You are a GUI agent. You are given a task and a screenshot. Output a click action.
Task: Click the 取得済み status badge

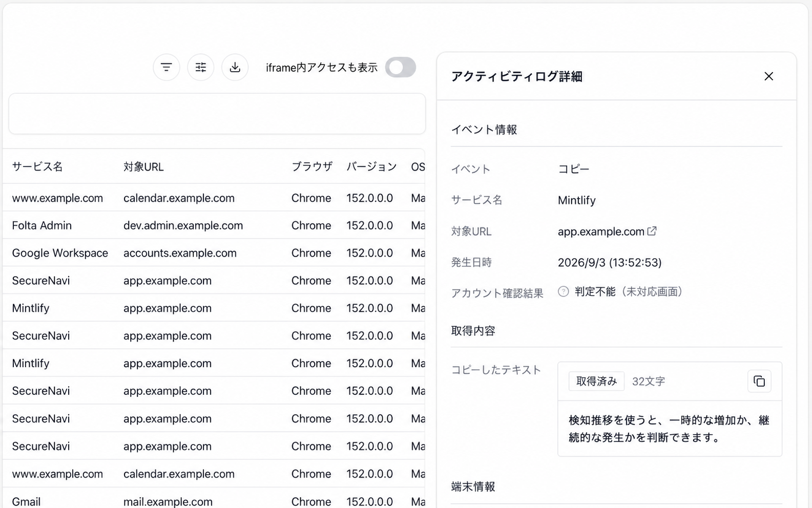pyautogui.click(x=596, y=381)
